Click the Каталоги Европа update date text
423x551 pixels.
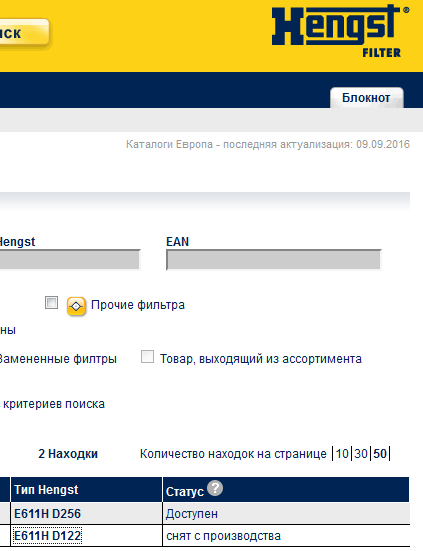(x=268, y=144)
